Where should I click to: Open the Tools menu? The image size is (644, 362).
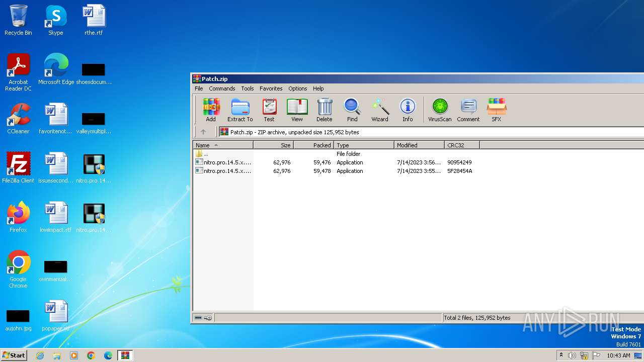(248, 88)
